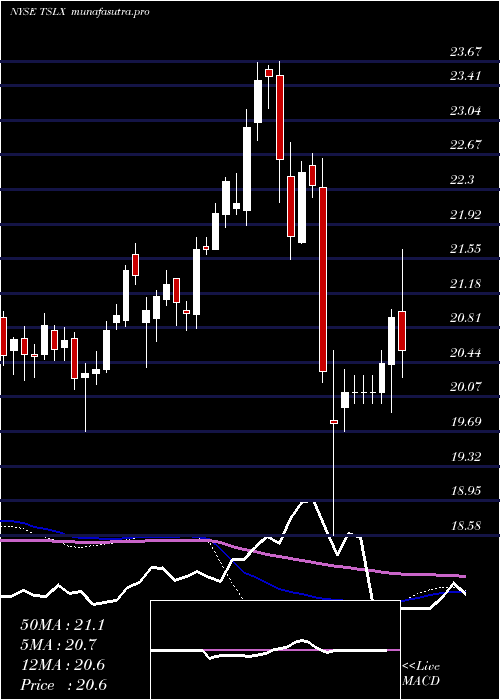The width and height of the screenshot is (500, 700).
Task: Click the 20.07 price label
Action: click(x=466, y=387)
